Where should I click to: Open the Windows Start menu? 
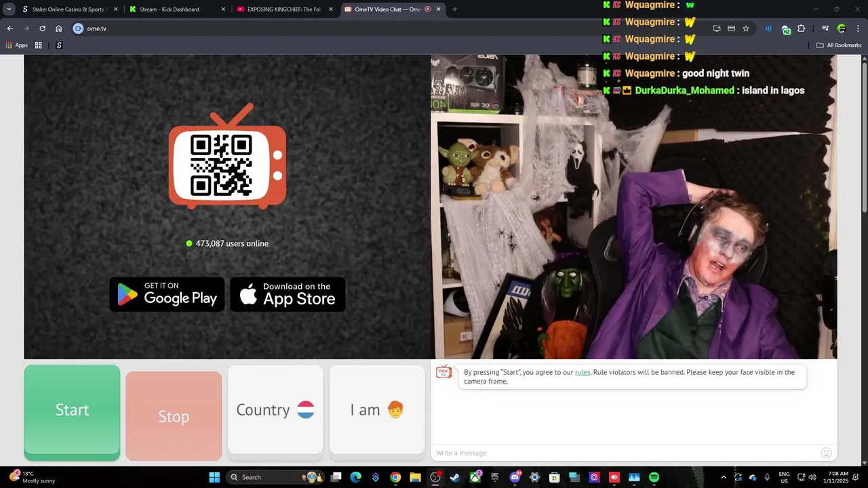tap(214, 477)
